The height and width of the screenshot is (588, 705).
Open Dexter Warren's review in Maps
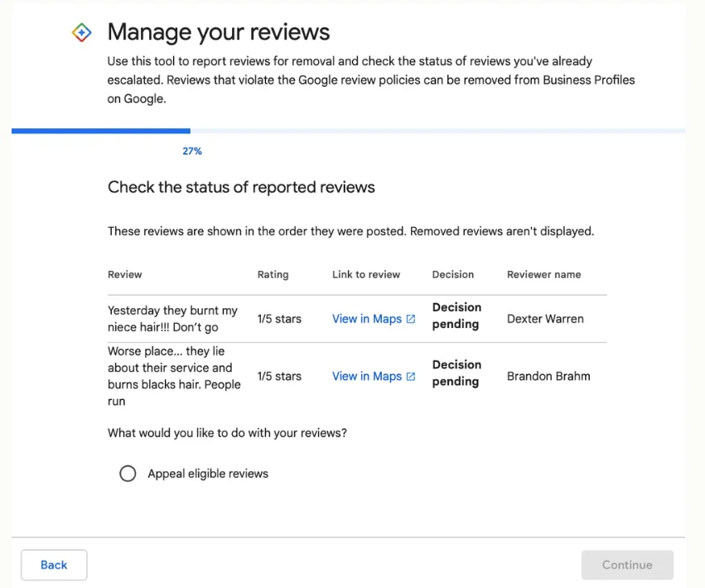(367, 318)
